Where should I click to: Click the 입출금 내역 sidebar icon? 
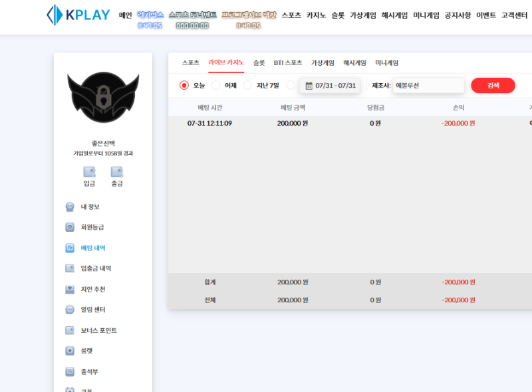click(70, 268)
